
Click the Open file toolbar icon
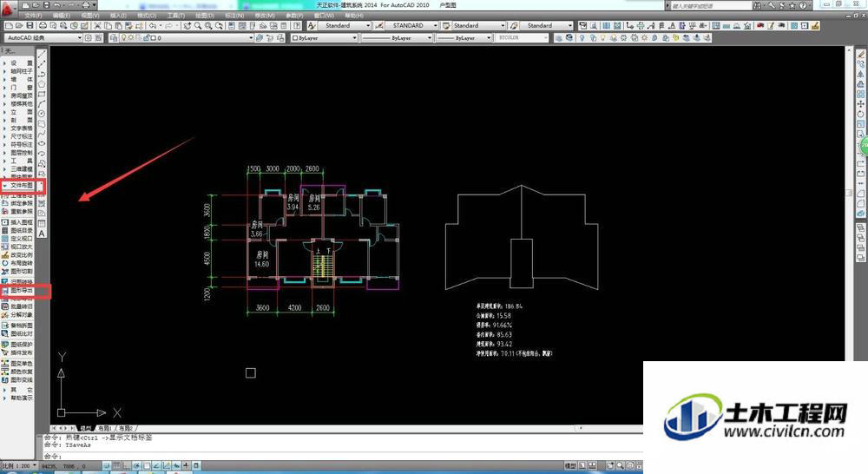19,26
